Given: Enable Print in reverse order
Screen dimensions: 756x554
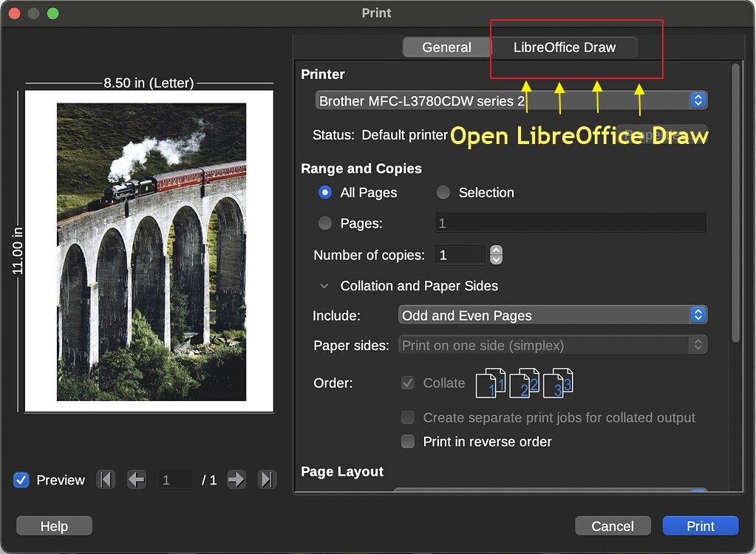Looking at the screenshot, I should [408, 442].
